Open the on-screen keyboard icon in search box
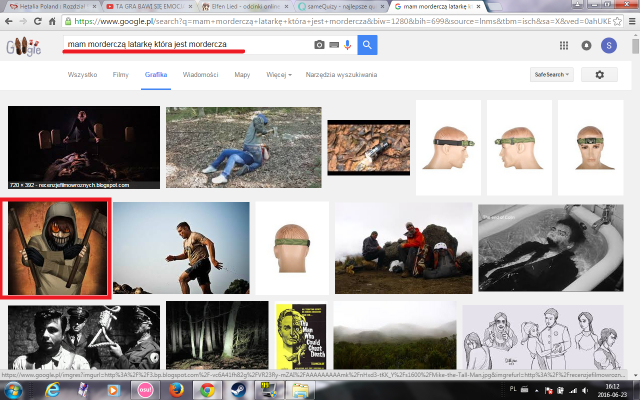Image resolution: width=640 pixels, height=400 pixels. [334, 45]
